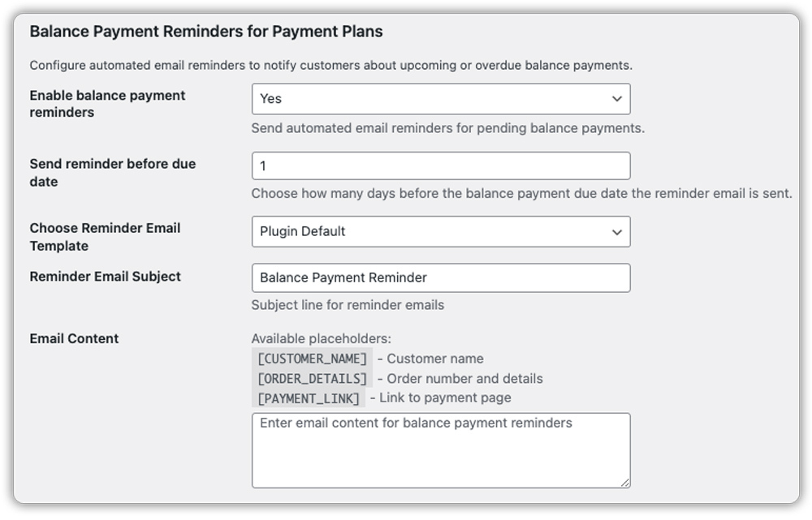The width and height of the screenshot is (812, 520).
Task: Click the days-before-due-date input showing 1
Action: pos(441,165)
